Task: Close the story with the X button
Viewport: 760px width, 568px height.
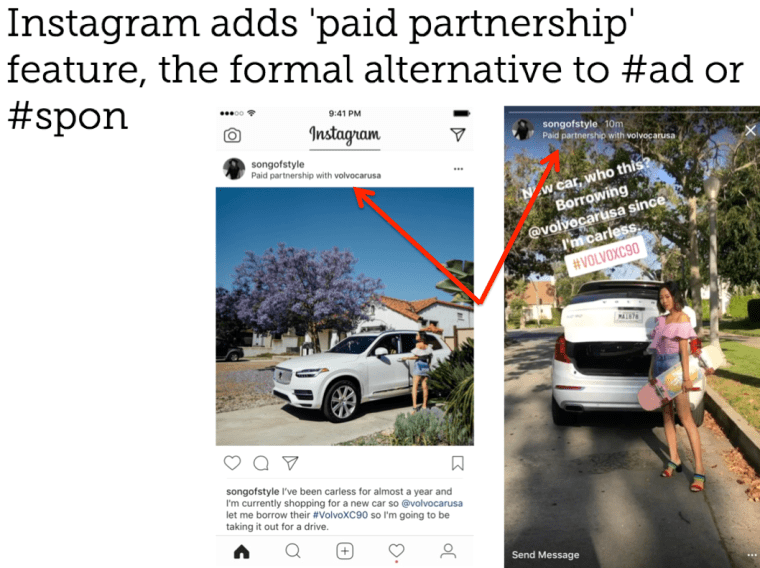Action: tap(750, 130)
